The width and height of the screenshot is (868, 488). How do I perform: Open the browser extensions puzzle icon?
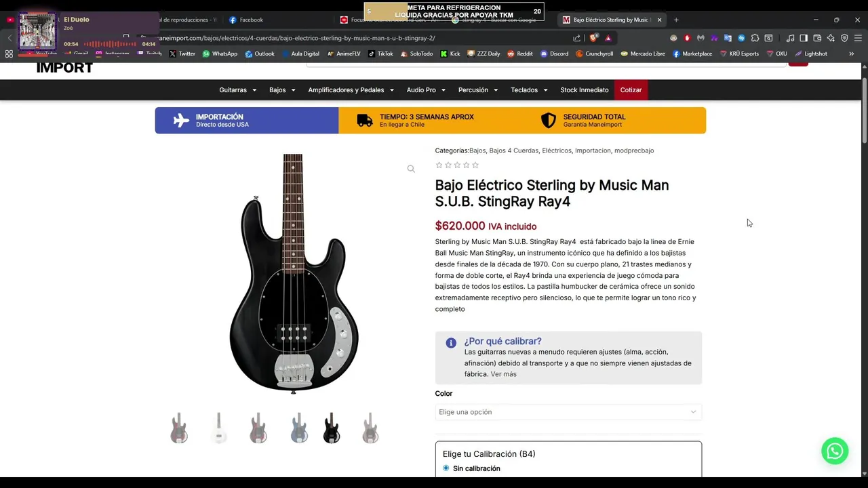pos(755,38)
